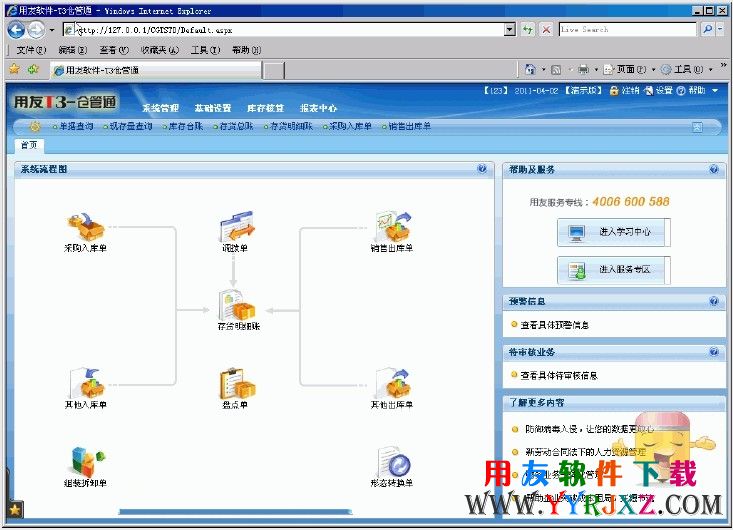733x530 pixels.
Task: Open the 报表中心 navigation menu
Action: point(318,108)
